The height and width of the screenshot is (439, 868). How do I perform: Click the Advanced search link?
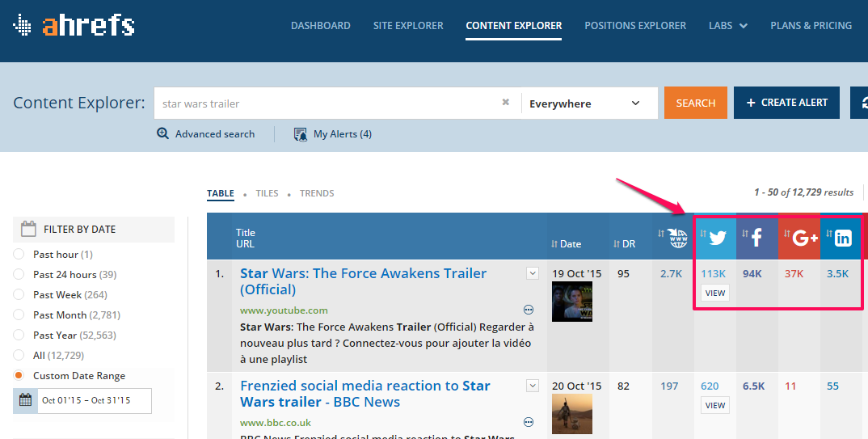coord(215,134)
